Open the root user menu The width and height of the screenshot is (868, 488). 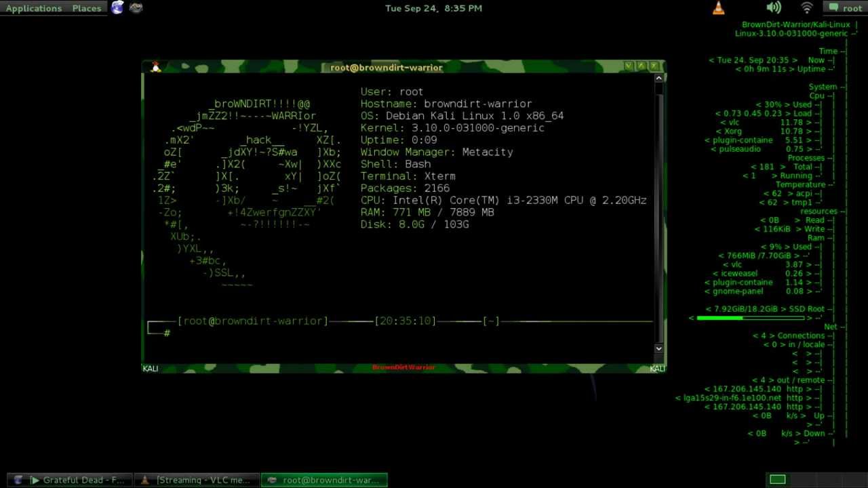(x=845, y=8)
